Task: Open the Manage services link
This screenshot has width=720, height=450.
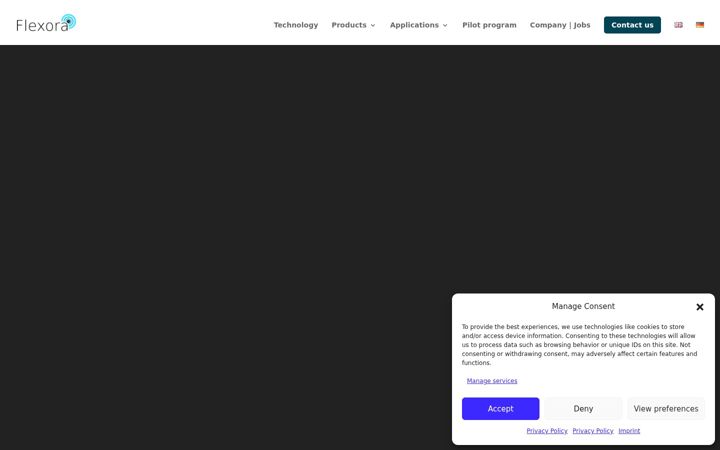Action: tap(492, 381)
